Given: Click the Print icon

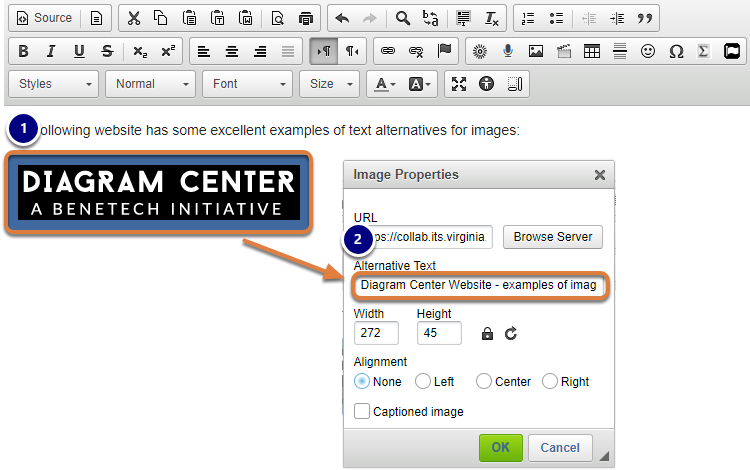Looking at the screenshot, I should (x=306, y=18).
